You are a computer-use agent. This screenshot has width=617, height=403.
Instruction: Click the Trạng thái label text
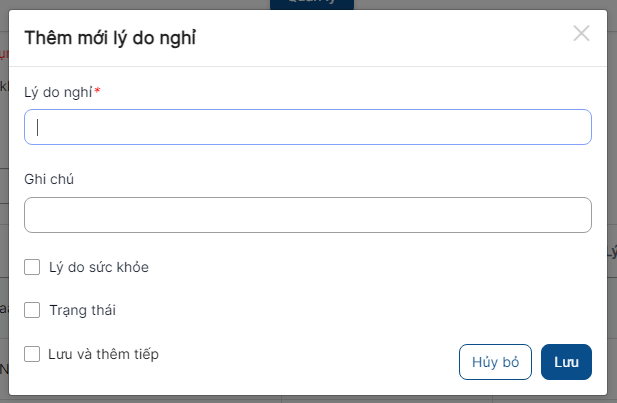(82, 310)
